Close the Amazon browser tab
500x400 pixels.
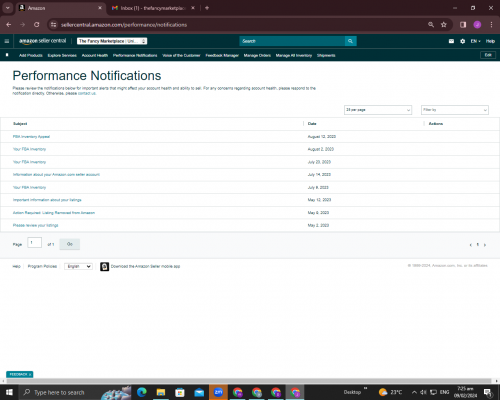(x=100, y=8)
